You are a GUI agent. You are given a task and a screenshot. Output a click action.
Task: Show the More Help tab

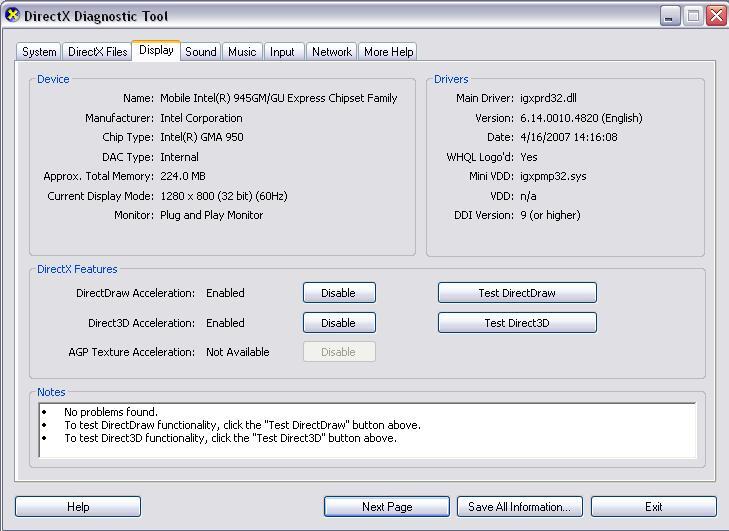click(389, 52)
